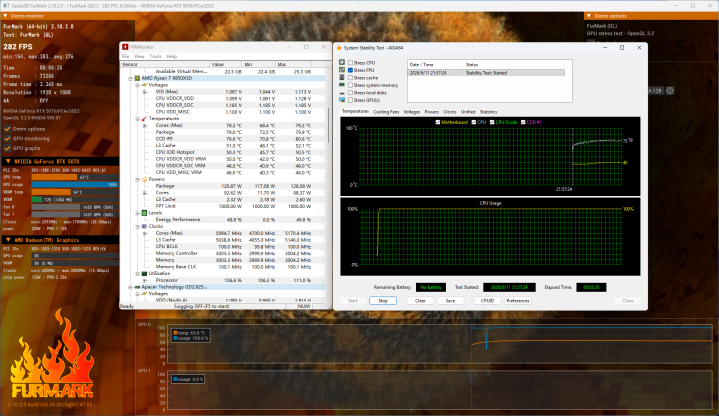Open the HWMonitor Tools menu
Image resolution: width=719 pixels, height=416 pixels.
(155, 56)
